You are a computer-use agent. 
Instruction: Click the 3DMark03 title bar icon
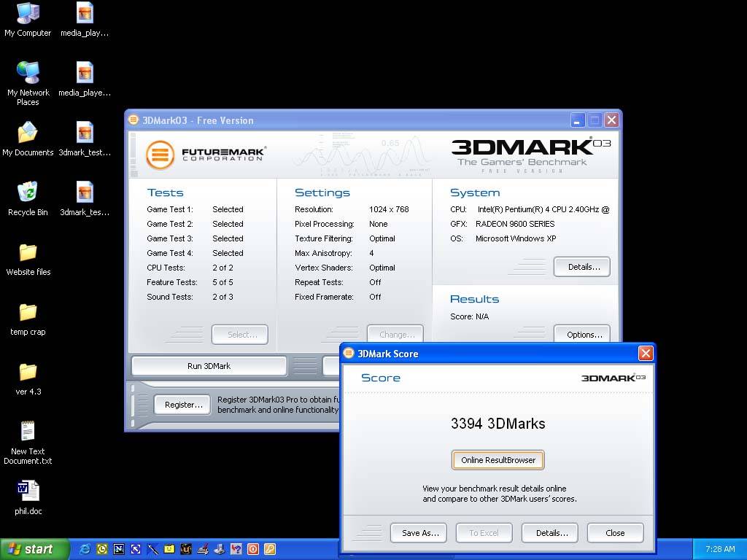point(134,120)
